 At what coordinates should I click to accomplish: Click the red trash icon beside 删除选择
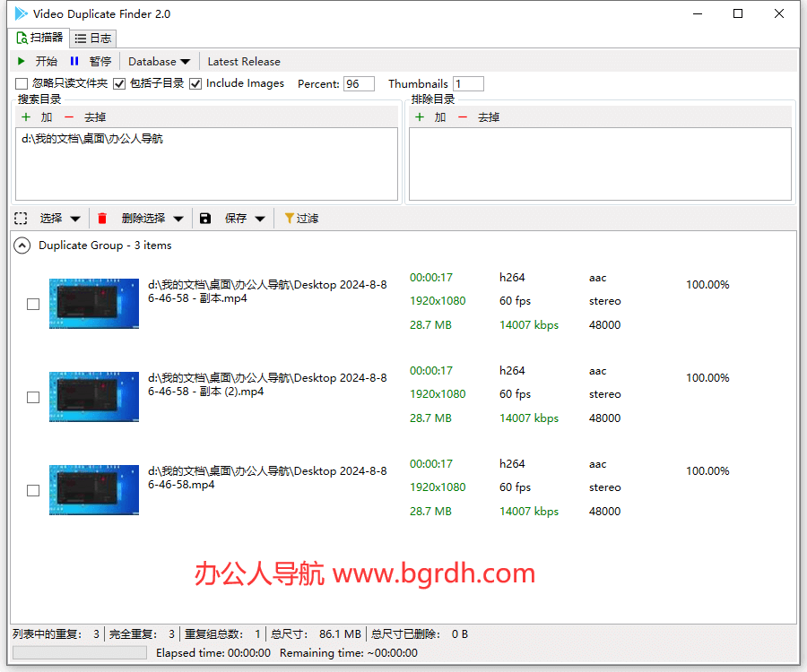(x=101, y=218)
